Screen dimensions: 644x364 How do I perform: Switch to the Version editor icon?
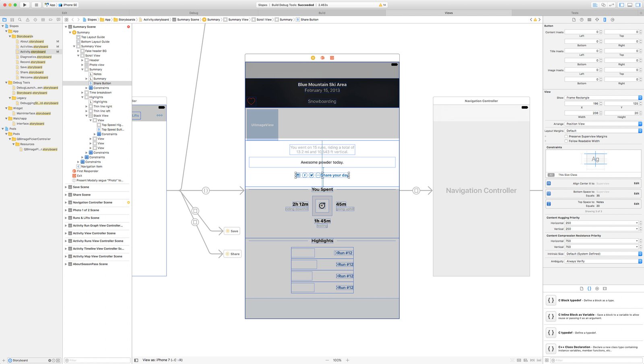pyautogui.click(x=612, y=5)
